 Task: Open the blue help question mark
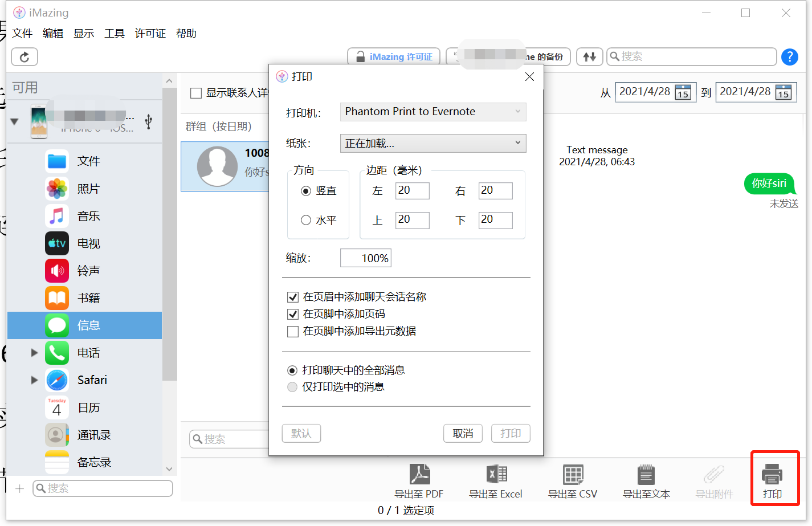point(789,57)
